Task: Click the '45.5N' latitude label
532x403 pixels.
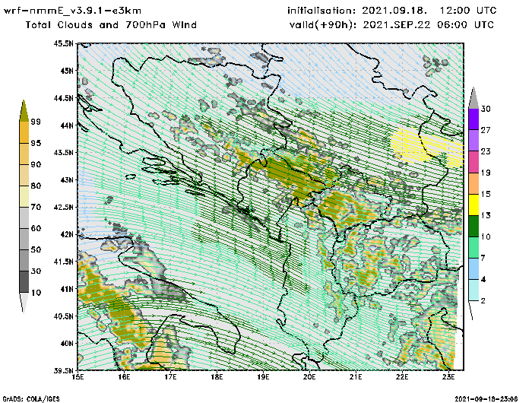Action: [x=63, y=43]
